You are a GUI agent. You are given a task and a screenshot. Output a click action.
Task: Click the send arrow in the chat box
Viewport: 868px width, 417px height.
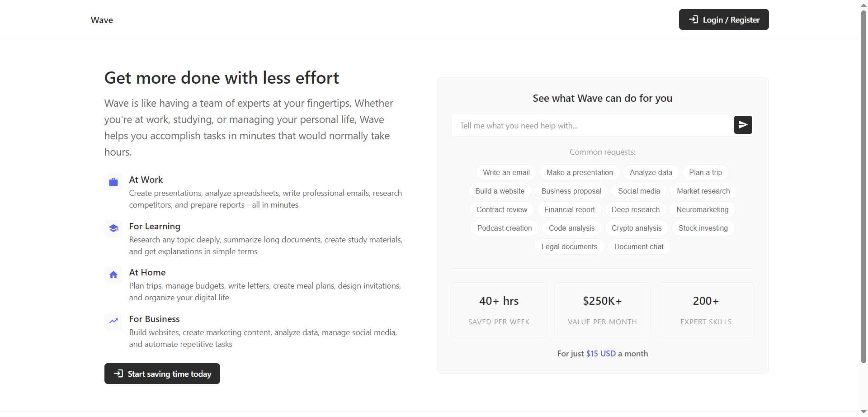pyautogui.click(x=743, y=125)
